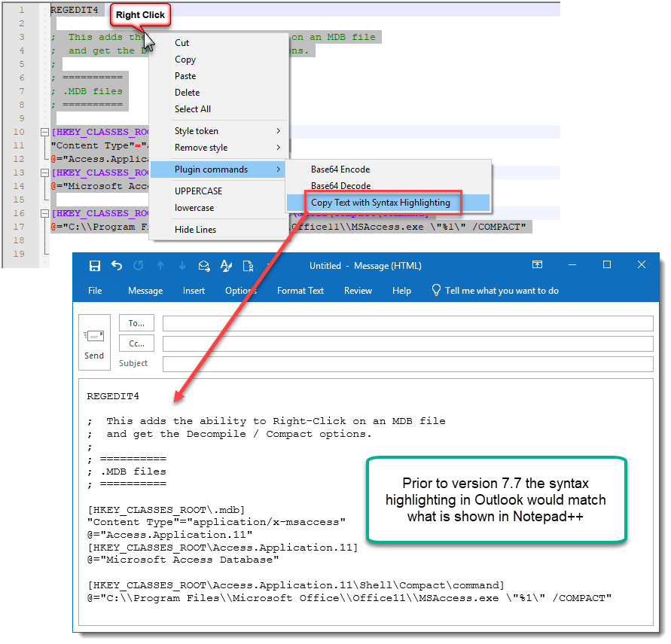Choose Delete from the context menu
Viewport: 671px width, 644px height.
219,93
